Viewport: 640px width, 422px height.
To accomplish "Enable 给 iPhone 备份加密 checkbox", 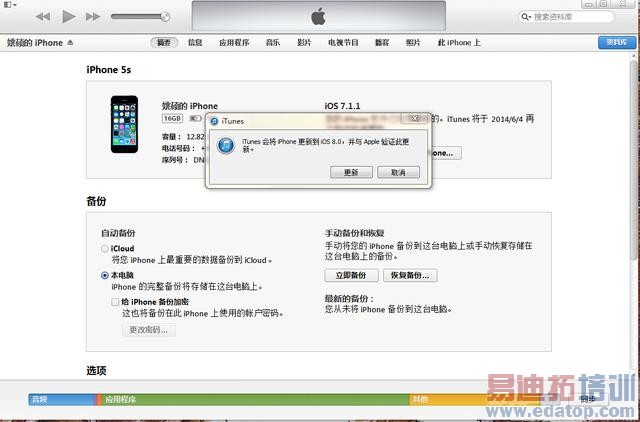I will 115,302.
